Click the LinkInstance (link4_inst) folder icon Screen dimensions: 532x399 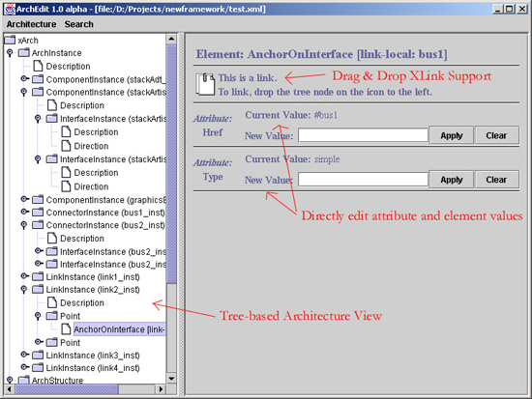click(x=38, y=367)
